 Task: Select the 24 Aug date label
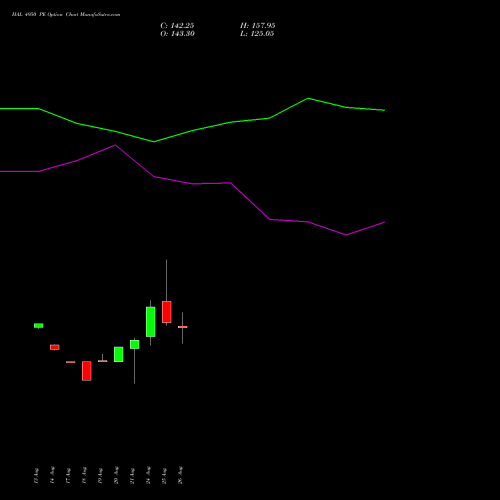point(148,475)
